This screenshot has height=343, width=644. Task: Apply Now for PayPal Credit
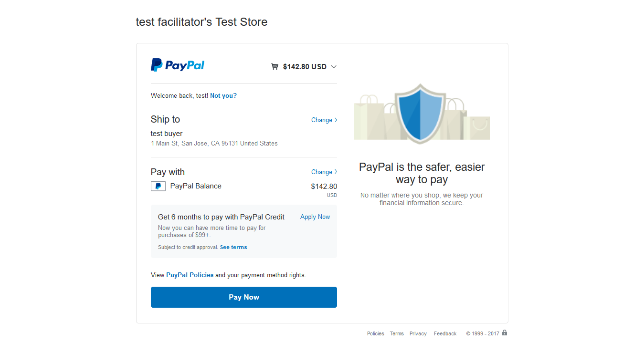[x=315, y=217]
